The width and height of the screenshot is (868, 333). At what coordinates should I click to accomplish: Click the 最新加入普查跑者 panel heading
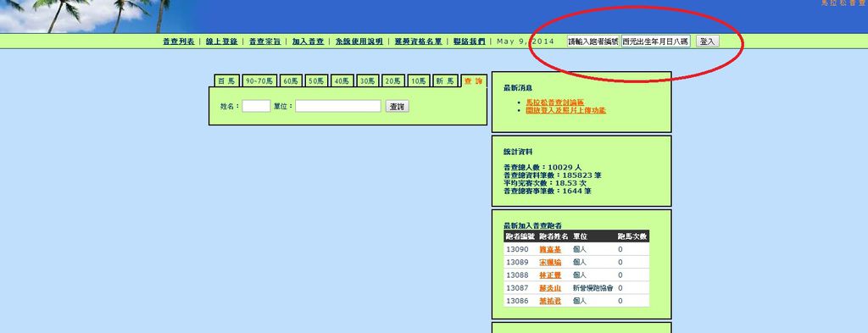pos(532,225)
